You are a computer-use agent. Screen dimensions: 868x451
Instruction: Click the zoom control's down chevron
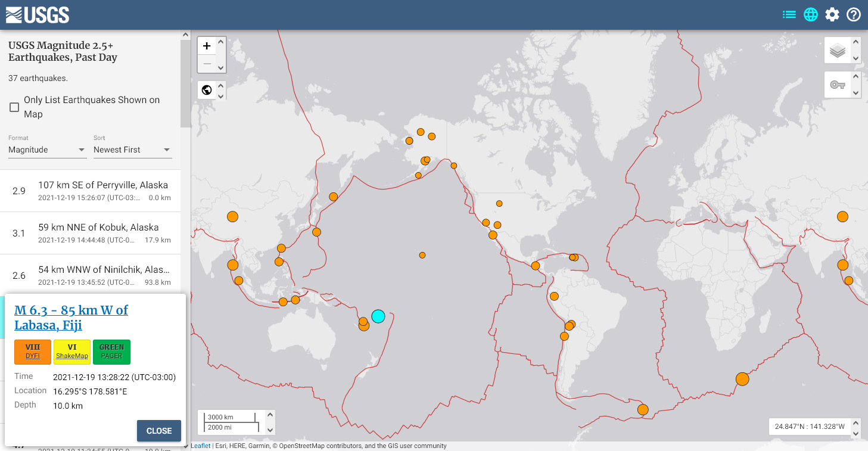coord(221,68)
